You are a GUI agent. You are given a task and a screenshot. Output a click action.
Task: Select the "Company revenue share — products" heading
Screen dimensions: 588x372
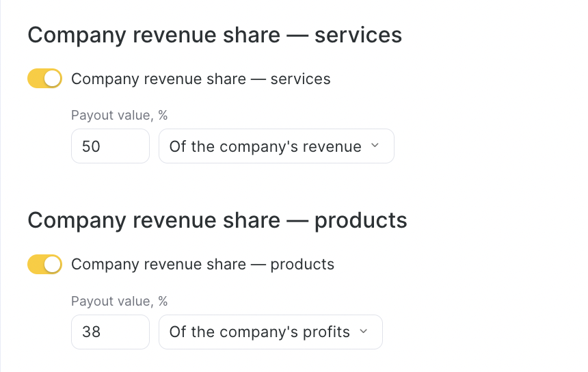217,220
